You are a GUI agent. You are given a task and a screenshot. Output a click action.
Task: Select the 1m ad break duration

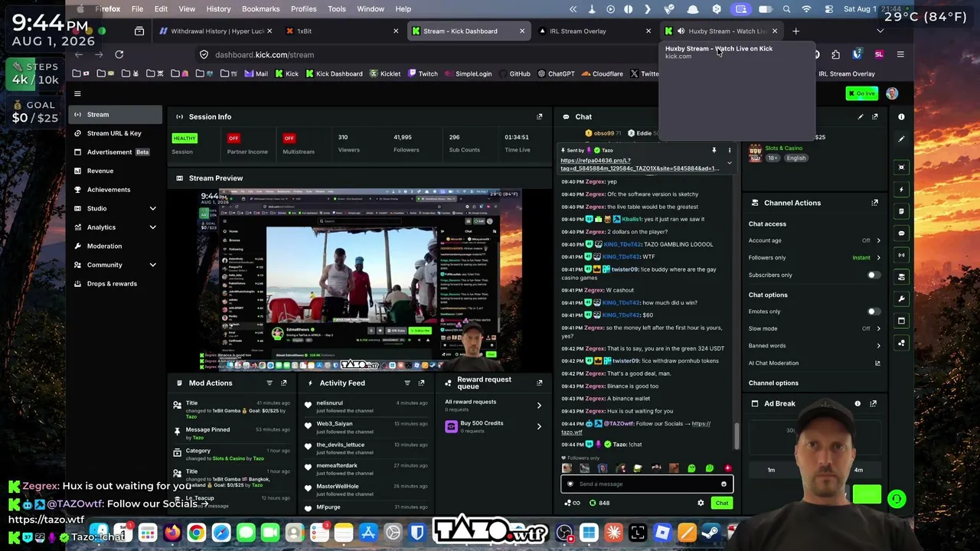pyautogui.click(x=771, y=470)
